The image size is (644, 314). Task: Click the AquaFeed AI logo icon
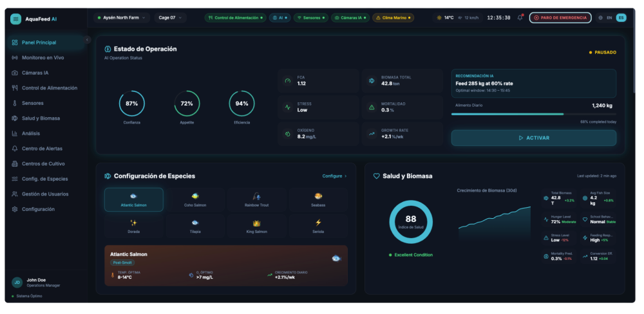click(15, 19)
